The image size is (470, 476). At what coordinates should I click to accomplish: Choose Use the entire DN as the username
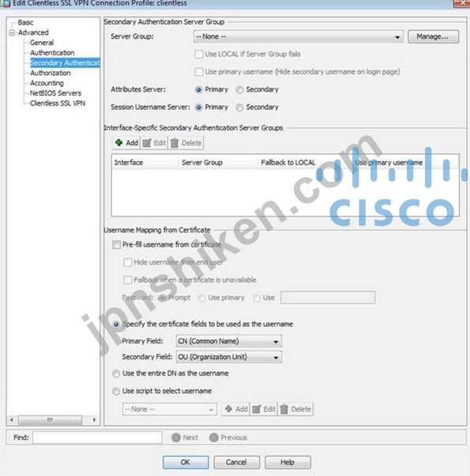116,373
